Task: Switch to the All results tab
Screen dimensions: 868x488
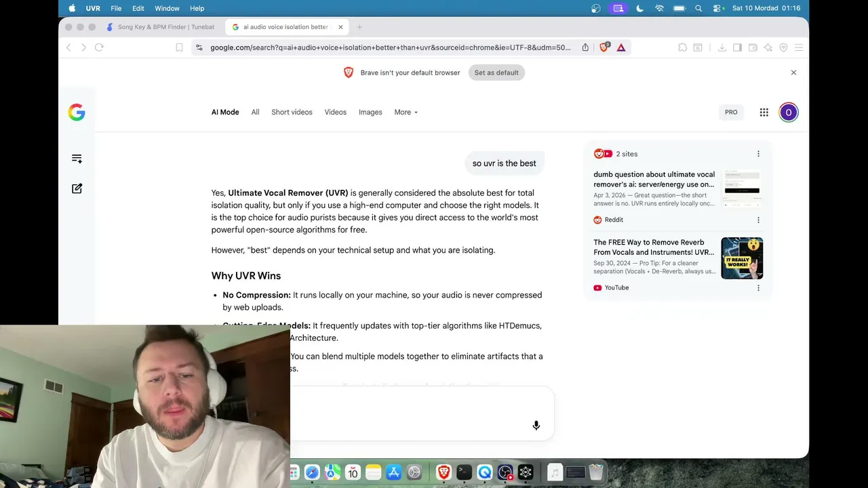Action: tap(255, 113)
